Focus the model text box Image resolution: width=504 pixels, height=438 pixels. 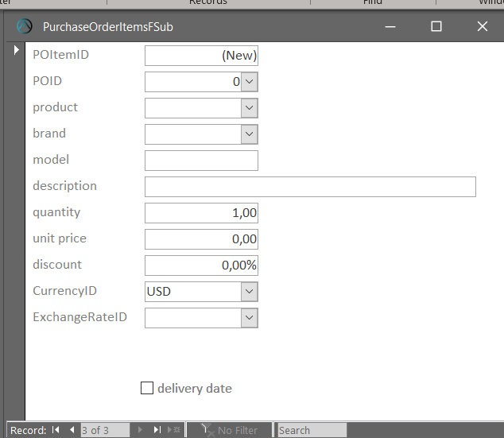click(x=201, y=161)
